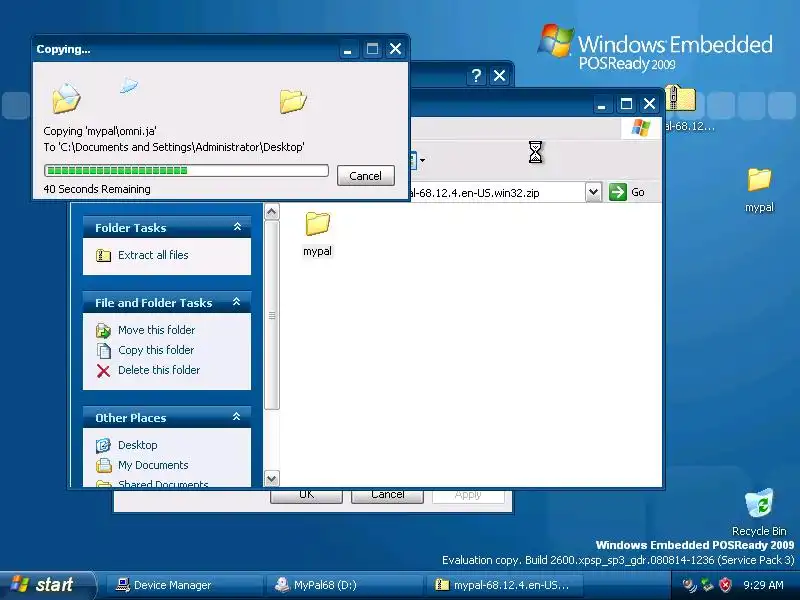800x600 pixels.
Task: Click the Extract all files icon
Action: (x=104, y=255)
